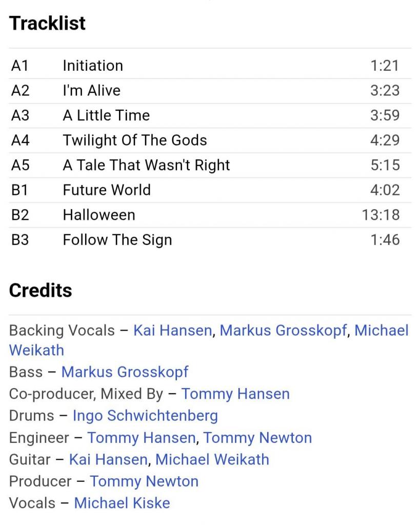
Task: Select A Tale That Wasn't Right track
Action: [x=146, y=165]
